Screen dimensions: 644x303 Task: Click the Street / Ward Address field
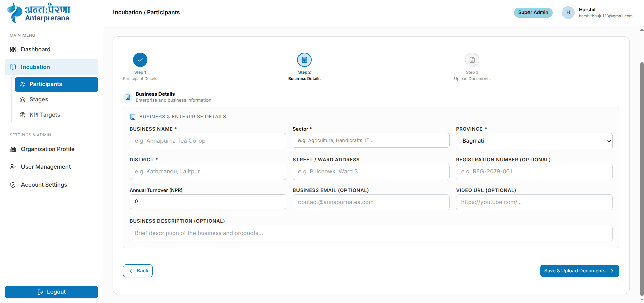[371, 172]
